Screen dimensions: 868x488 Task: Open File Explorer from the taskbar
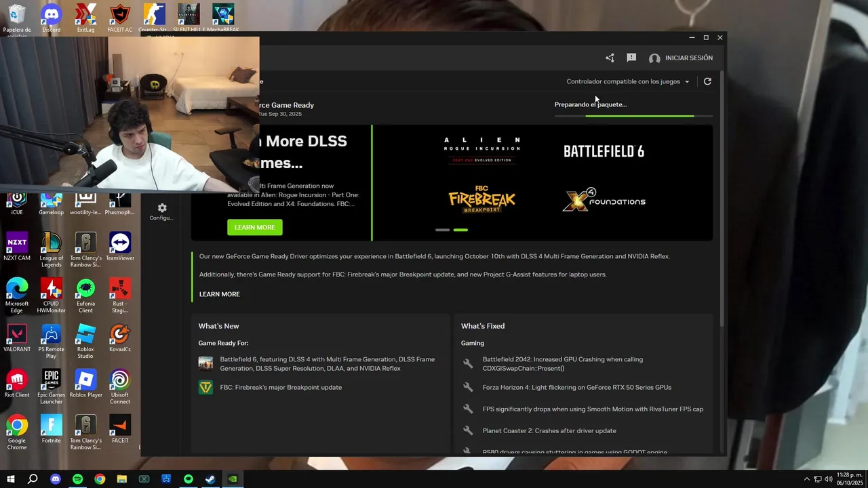click(x=122, y=479)
